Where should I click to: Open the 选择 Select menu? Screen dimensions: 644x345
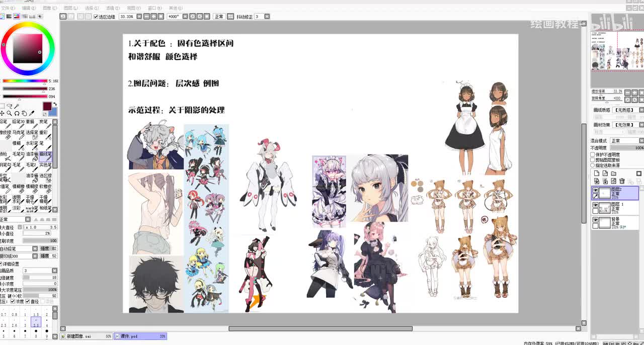point(92,8)
